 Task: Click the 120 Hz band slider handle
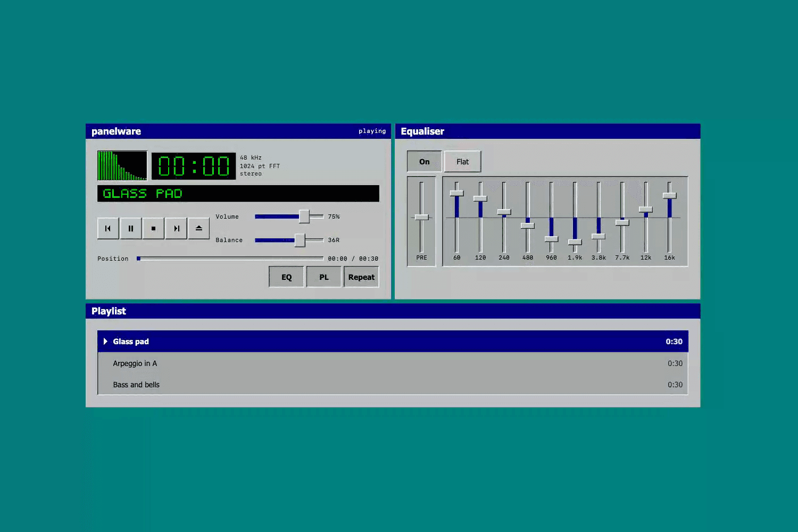pos(480,198)
